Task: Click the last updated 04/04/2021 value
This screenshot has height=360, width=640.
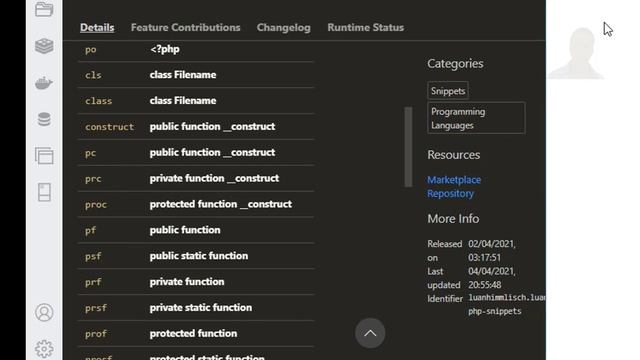Action: (492, 278)
